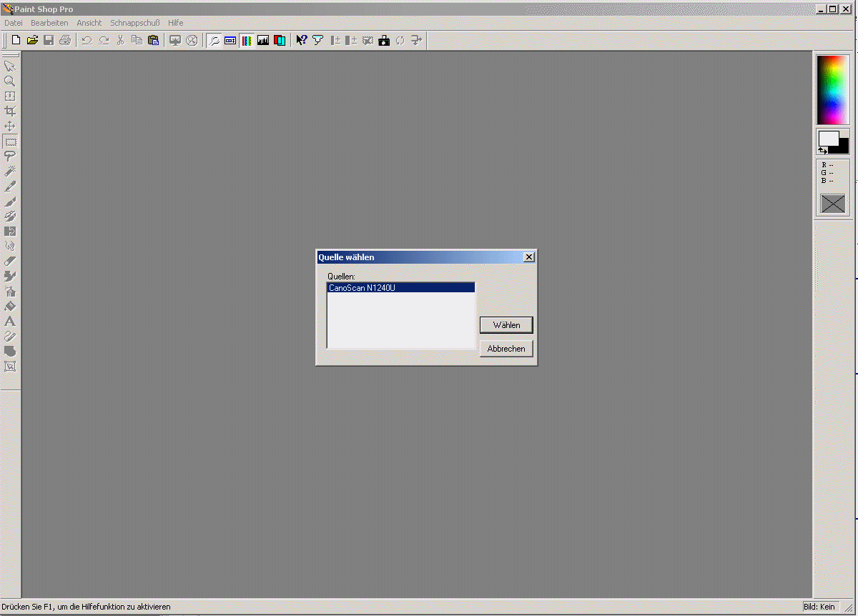
Task: Open the Bearbeiten menu
Action: (x=49, y=23)
